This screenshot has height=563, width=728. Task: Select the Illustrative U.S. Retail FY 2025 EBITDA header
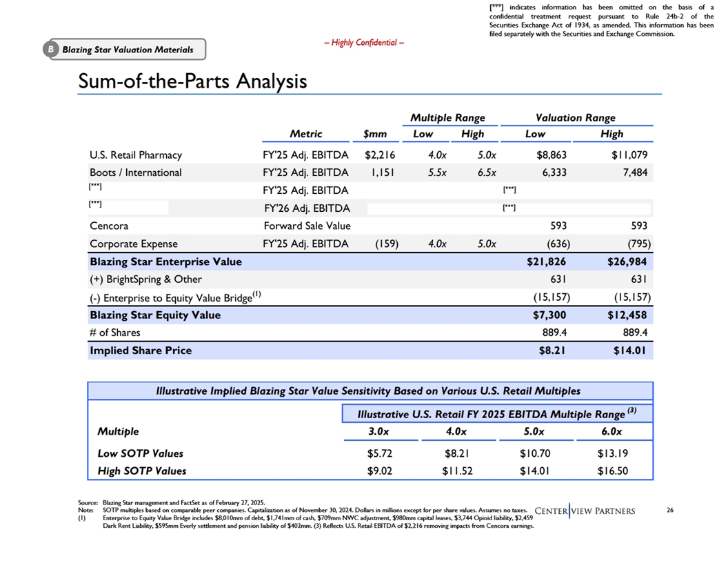pos(497,413)
